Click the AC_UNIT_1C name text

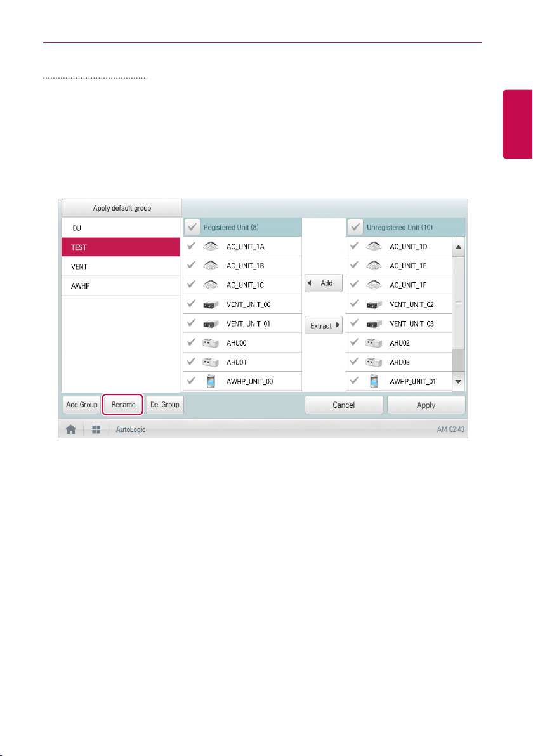[245, 285]
